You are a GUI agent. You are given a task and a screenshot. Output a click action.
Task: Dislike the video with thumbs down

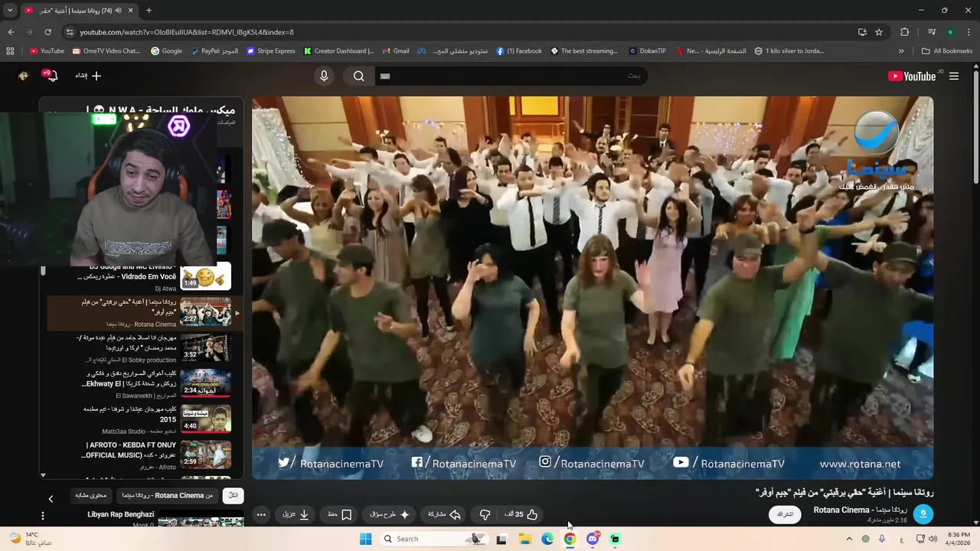(484, 514)
